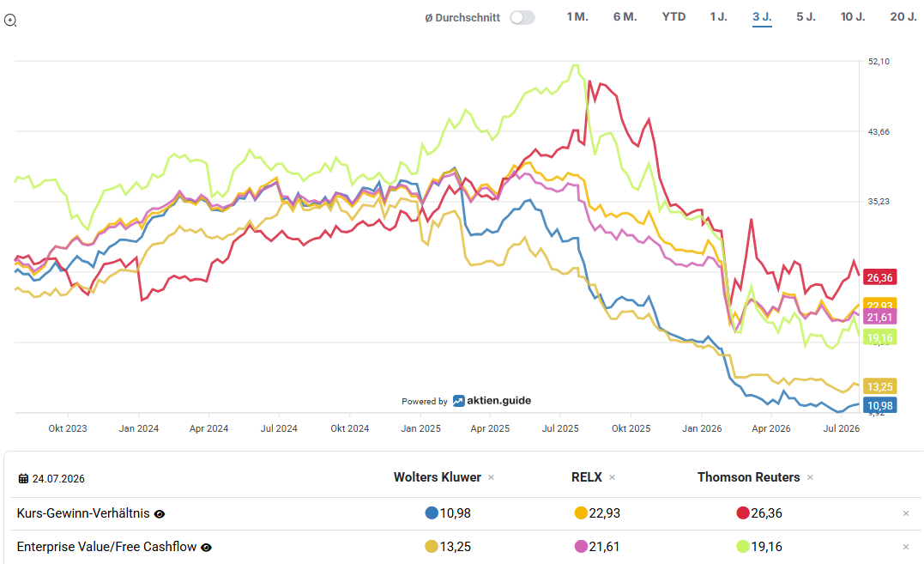Select the 1 M. time range
Screen dimensions: 924x564
click(x=577, y=16)
